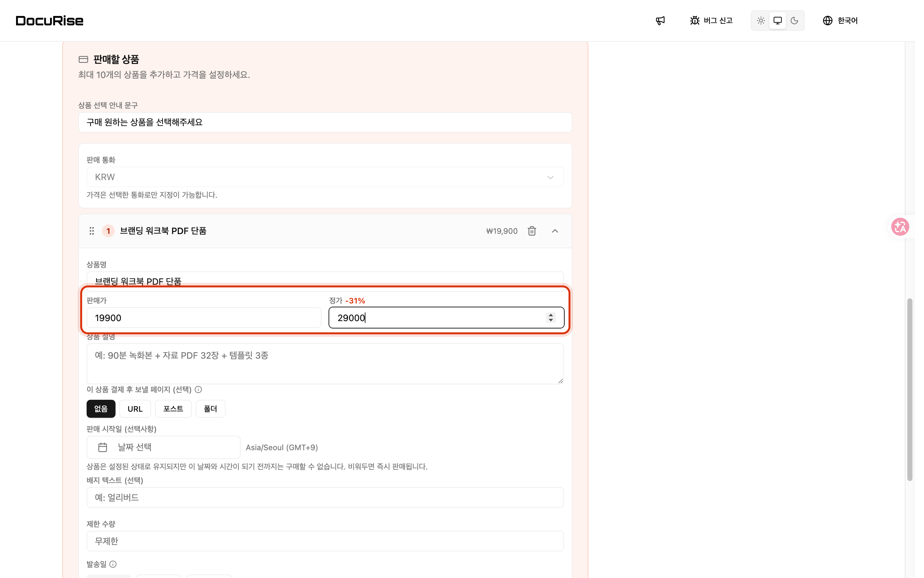Delete product 브랜딩 워크북 PDF 단품
The width and height of the screenshot is (924, 578).
pos(532,231)
